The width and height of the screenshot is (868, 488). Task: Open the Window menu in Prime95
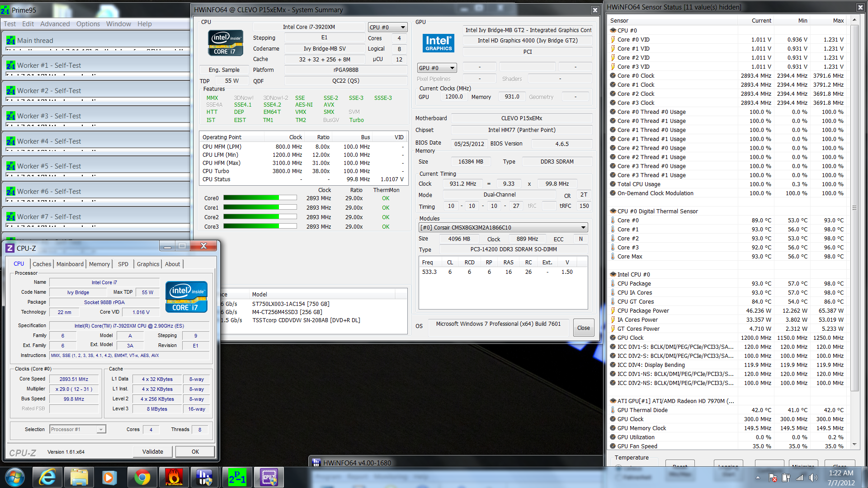118,24
